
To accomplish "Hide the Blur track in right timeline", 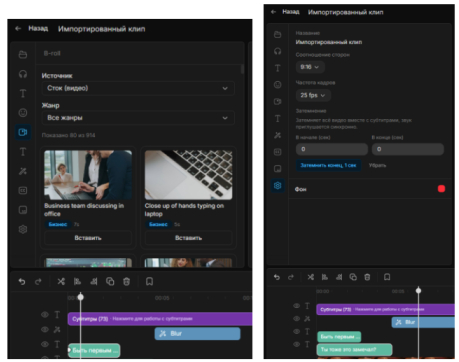I will coord(296,319).
